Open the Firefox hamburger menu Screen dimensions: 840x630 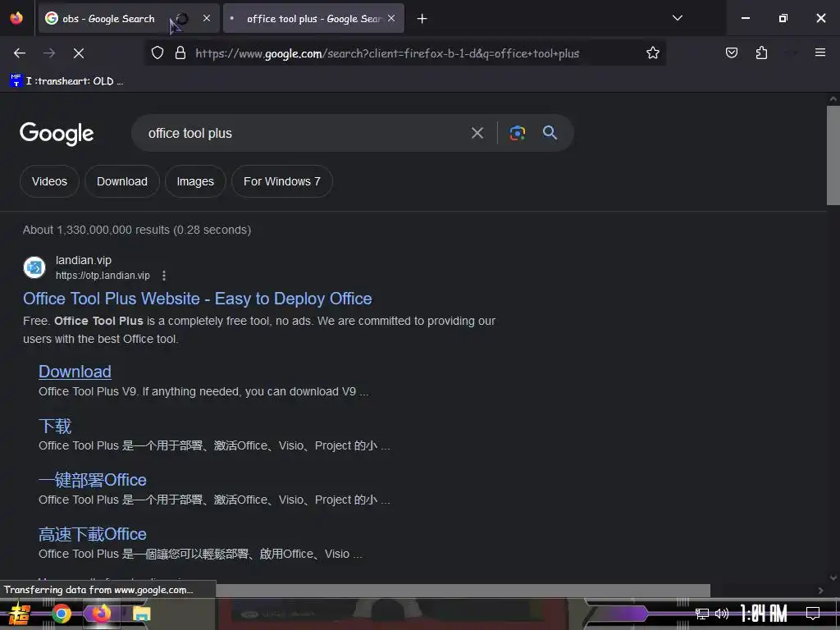[x=820, y=52]
